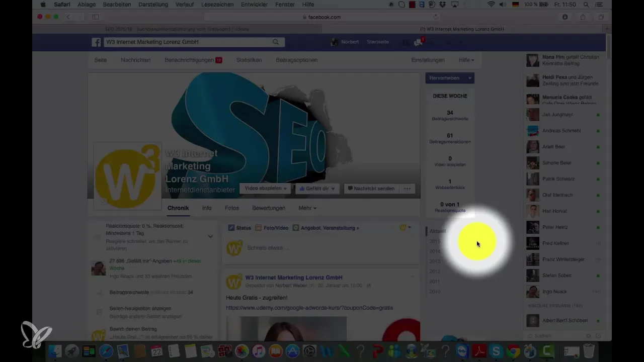Viewport: 644px width, 362px height.
Task: Open the Nachrichten page tab
Action: pyautogui.click(x=135, y=60)
